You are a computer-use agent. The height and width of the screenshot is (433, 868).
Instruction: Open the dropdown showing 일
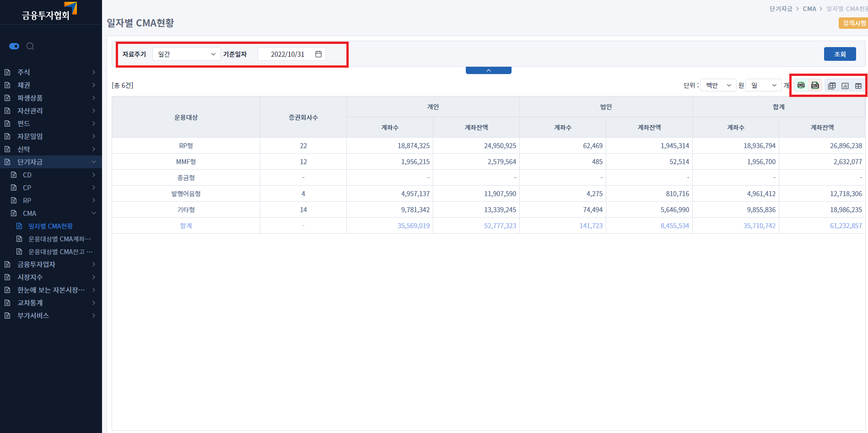764,86
